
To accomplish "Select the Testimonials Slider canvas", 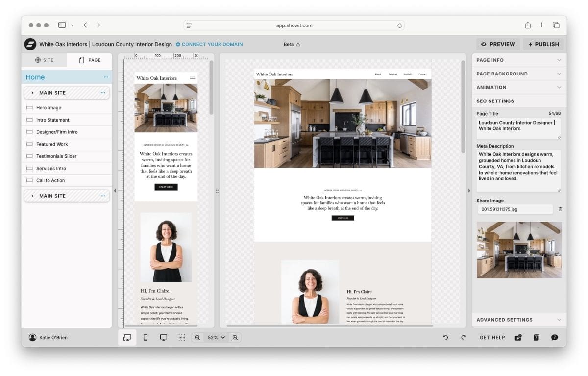I will pyautogui.click(x=67, y=156).
